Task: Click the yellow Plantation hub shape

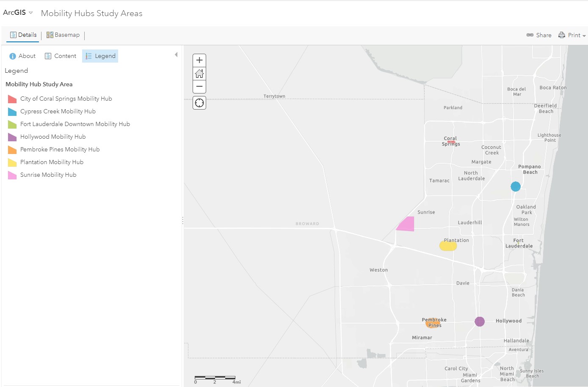Action: 448,246
